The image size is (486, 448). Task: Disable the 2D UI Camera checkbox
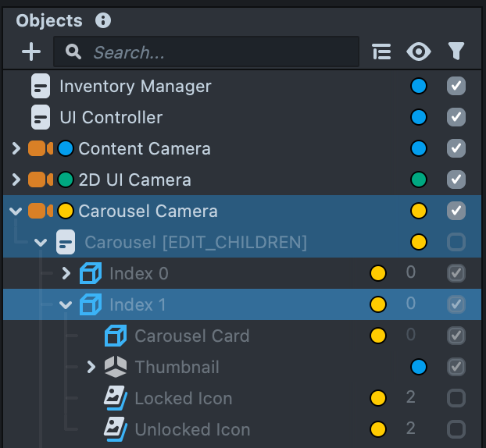[456, 180]
